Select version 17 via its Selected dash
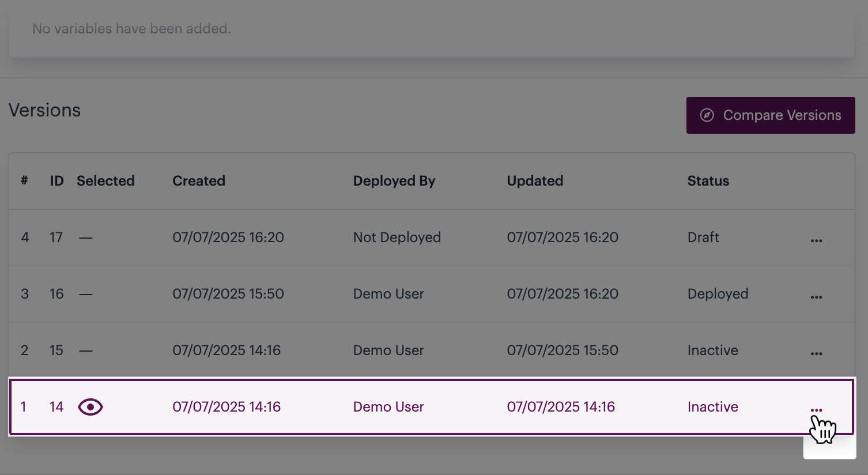This screenshot has width=868, height=475. pyautogui.click(x=86, y=237)
